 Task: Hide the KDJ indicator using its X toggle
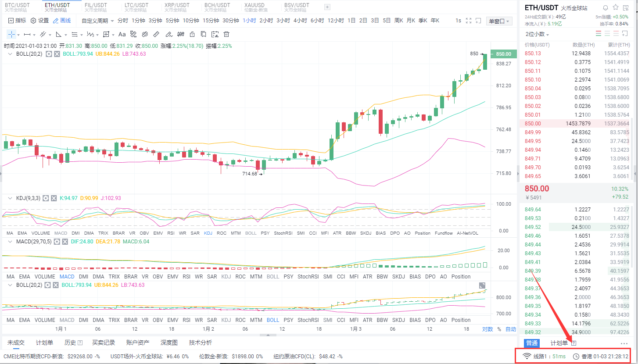click(54, 198)
